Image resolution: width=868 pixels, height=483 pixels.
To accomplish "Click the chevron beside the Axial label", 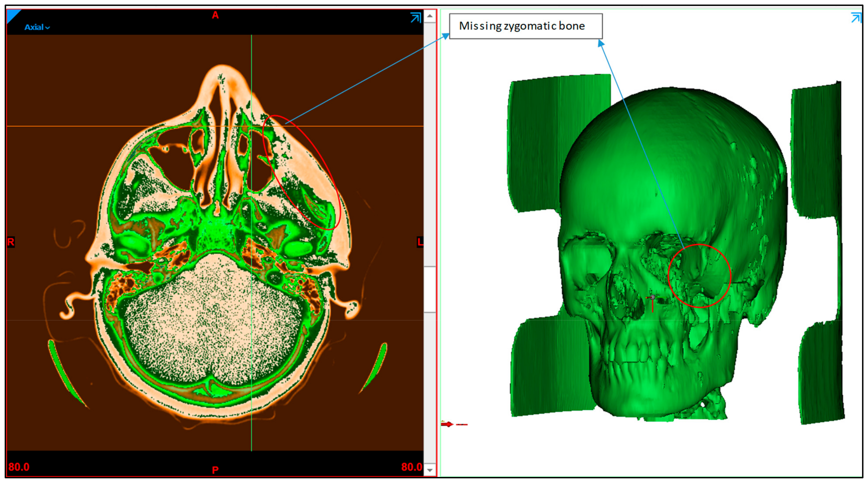I will [48, 28].
